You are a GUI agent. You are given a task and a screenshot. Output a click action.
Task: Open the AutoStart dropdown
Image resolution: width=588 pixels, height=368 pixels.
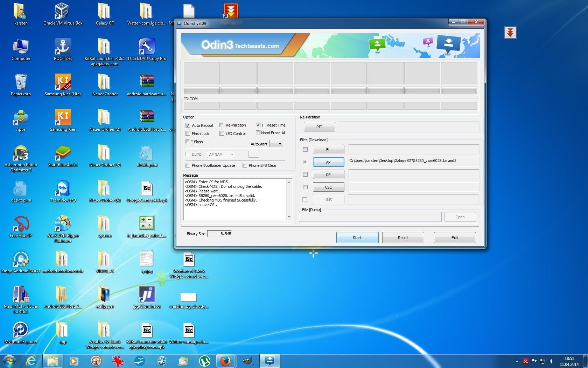[x=276, y=144]
